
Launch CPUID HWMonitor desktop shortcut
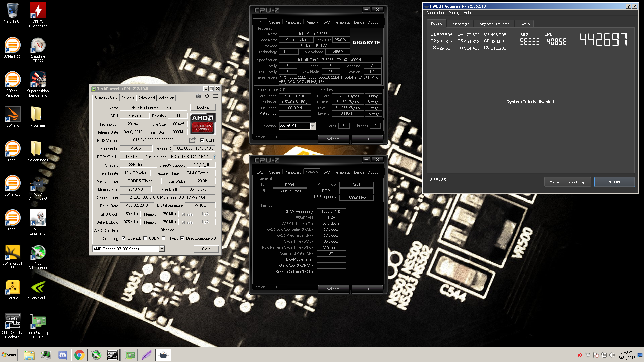point(38,15)
